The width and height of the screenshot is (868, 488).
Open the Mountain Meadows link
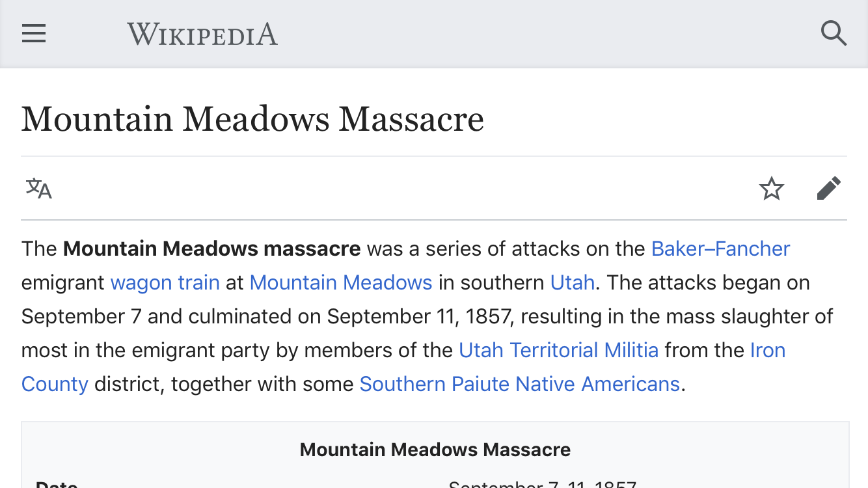[x=341, y=282]
